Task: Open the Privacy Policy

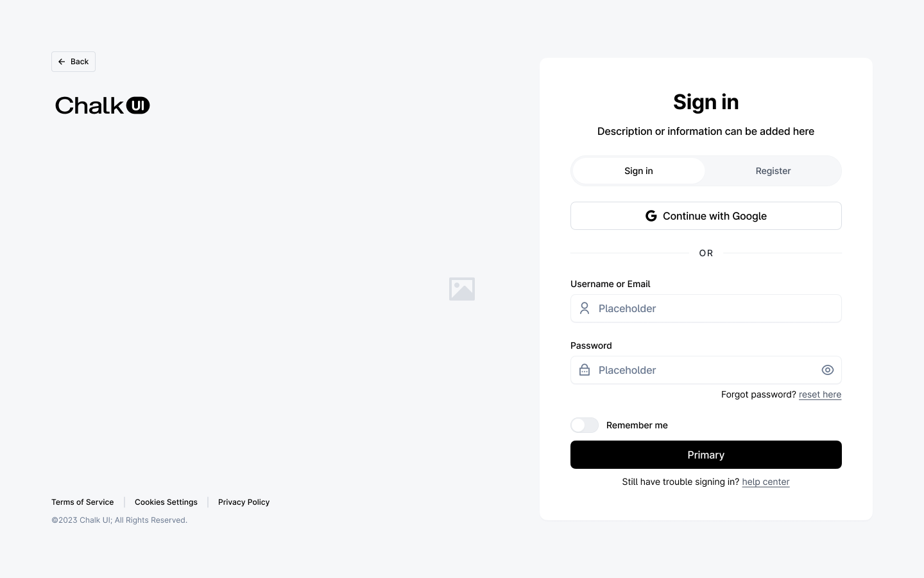Action: tap(244, 502)
